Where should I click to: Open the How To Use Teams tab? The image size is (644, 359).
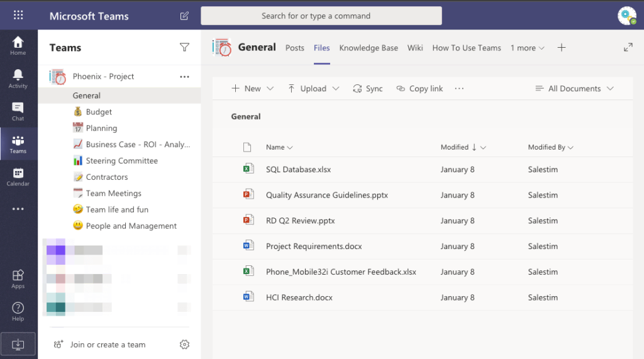467,48
